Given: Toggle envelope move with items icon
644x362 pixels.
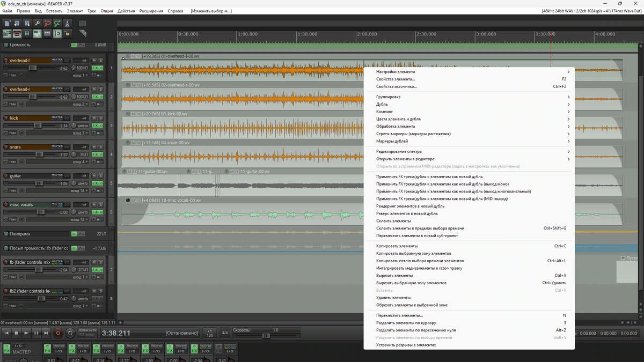Looking at the screenshot, I should pyautogui.click(x=37, y=34).
